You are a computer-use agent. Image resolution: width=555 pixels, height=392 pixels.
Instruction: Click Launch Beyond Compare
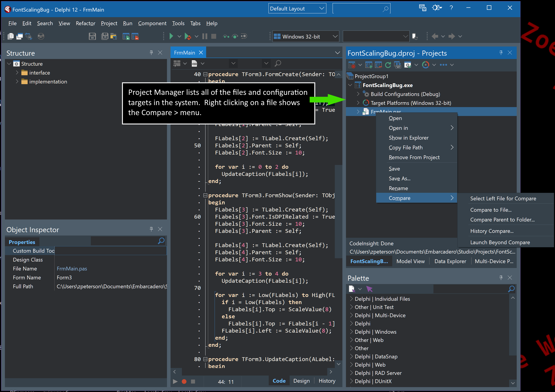click(x=500, y=242)
